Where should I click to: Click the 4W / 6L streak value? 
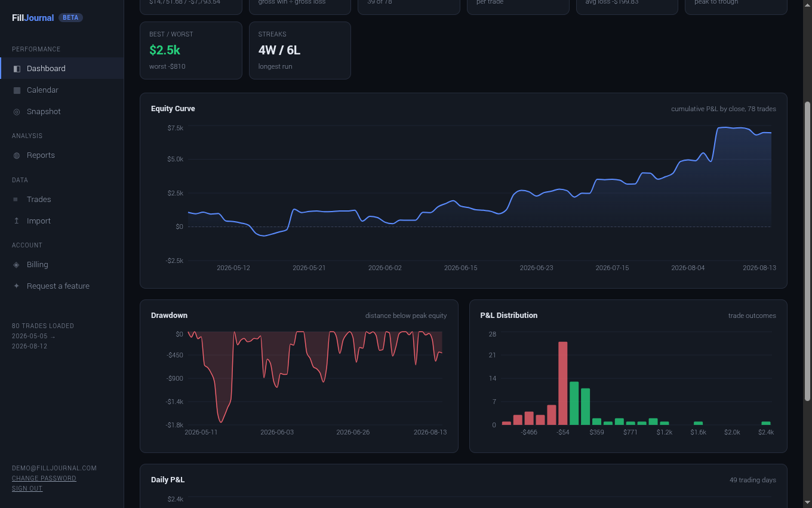click(x=279, y=50)
